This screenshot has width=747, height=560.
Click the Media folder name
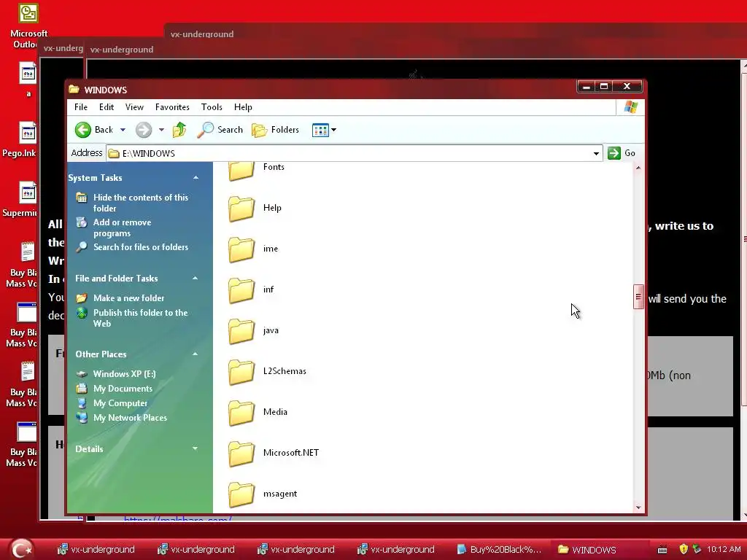coord(275,412)
